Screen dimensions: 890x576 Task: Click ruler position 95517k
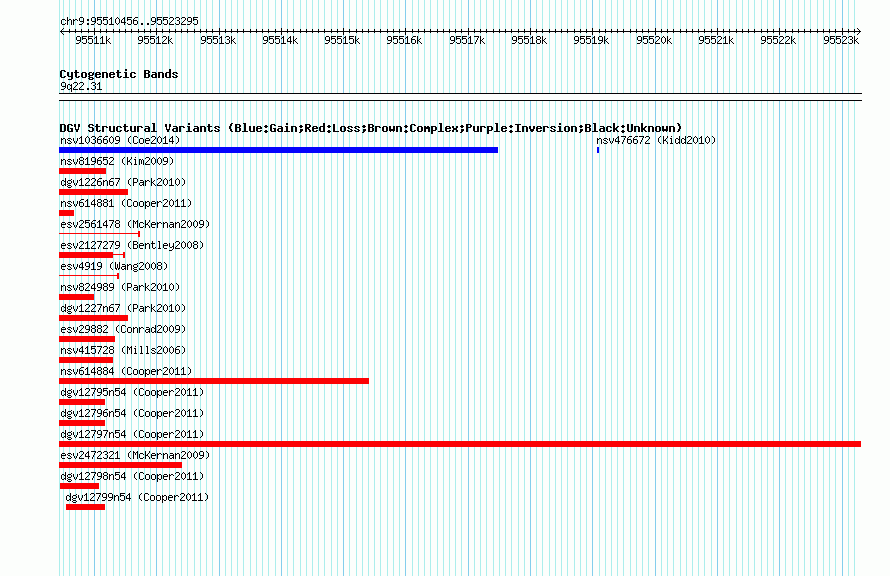(x=467, y=40)
